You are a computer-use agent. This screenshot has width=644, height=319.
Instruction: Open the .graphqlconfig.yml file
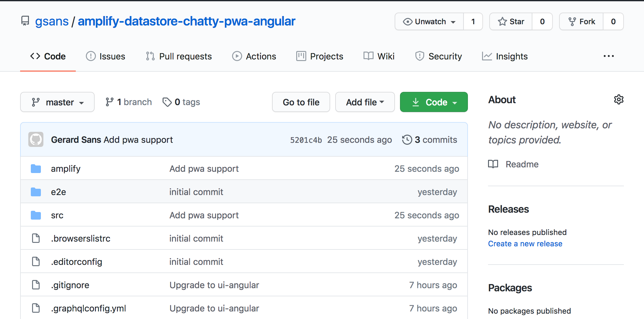coord(89,308)
